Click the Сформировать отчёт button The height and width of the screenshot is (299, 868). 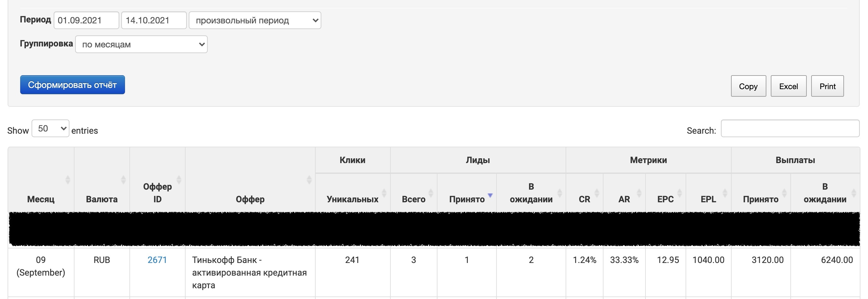click(x=73, y=85)
